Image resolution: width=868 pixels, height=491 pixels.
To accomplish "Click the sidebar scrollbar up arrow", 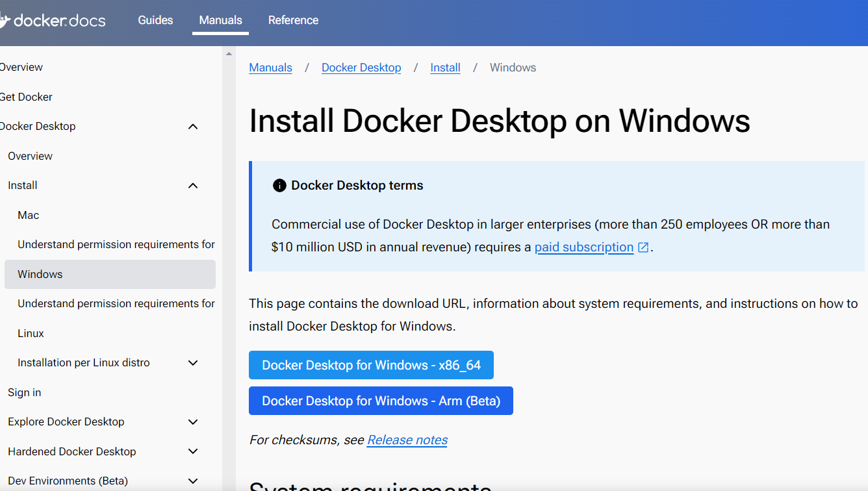I will (x=229, y=53).
